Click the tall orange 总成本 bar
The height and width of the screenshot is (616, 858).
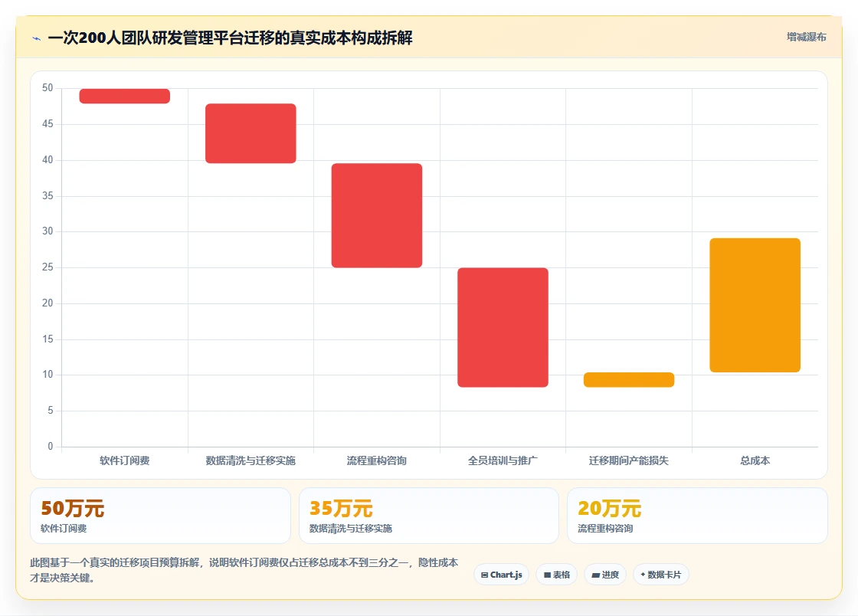tap(755, 305)
